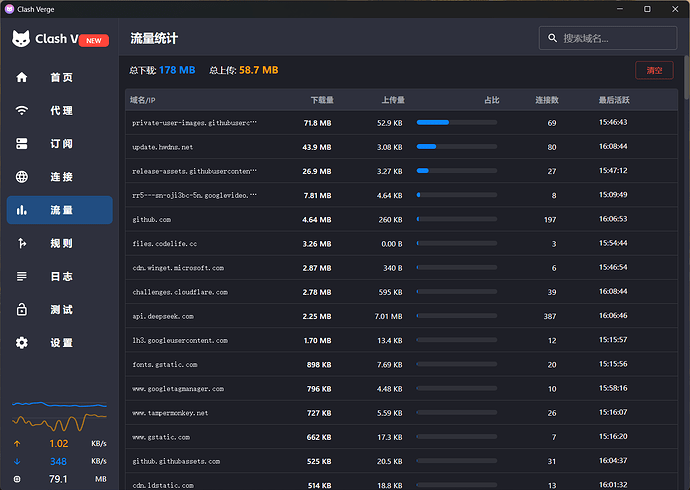Select the www.gstatic.com row
The width and height of the screenshot is (690, 490).
tap(401, 437)
